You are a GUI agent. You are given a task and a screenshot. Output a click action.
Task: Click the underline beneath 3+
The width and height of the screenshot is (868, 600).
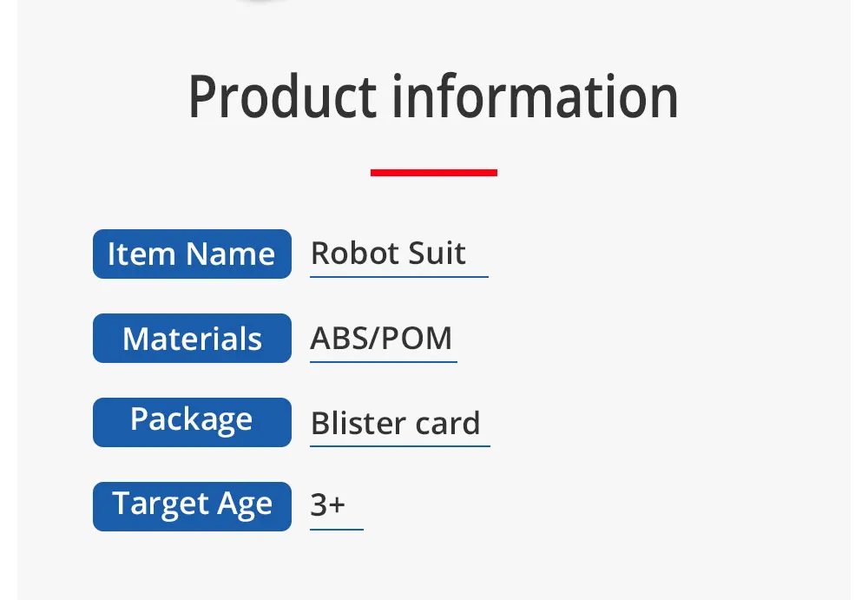point(336,528)
